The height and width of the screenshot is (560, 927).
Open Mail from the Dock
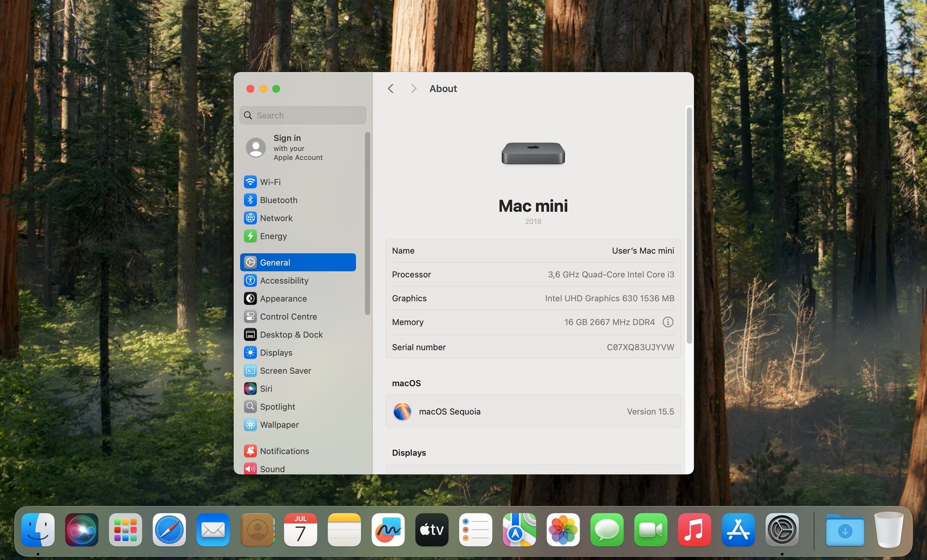pyautogui.click(x=213, y=530)
